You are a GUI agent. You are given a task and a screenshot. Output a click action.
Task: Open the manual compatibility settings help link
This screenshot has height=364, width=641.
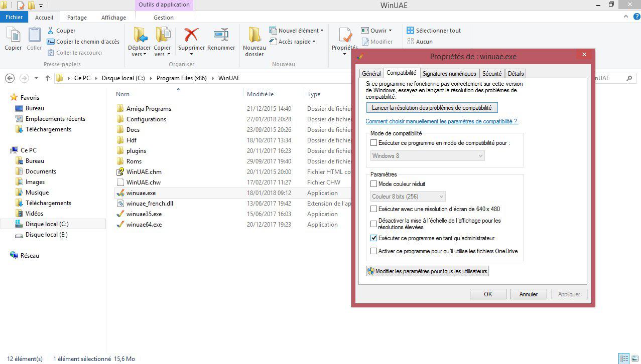pyautogui.click(x=442, y=121)
